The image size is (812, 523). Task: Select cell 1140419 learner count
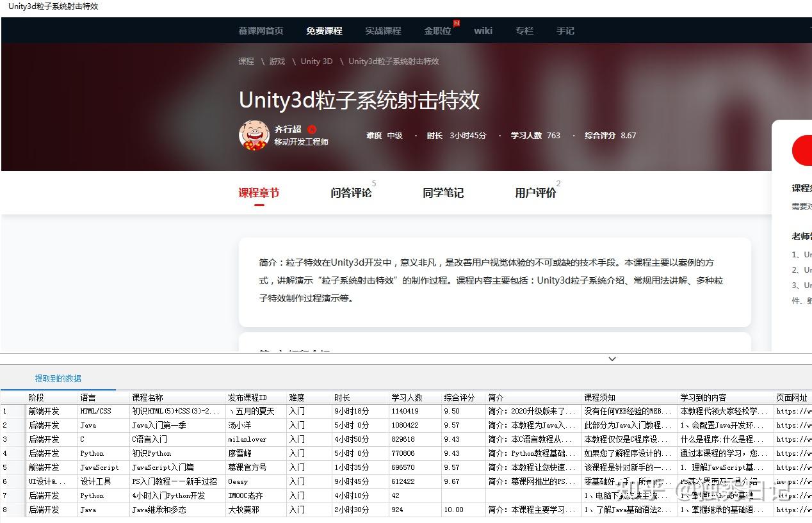415,411
